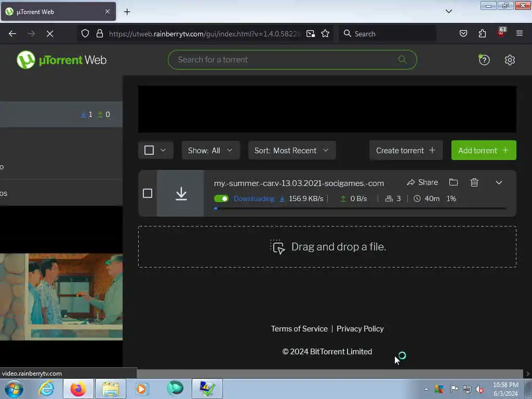
Task: Open Windows Explorer folder on the taskbar
Action: (x=111, y=389)
